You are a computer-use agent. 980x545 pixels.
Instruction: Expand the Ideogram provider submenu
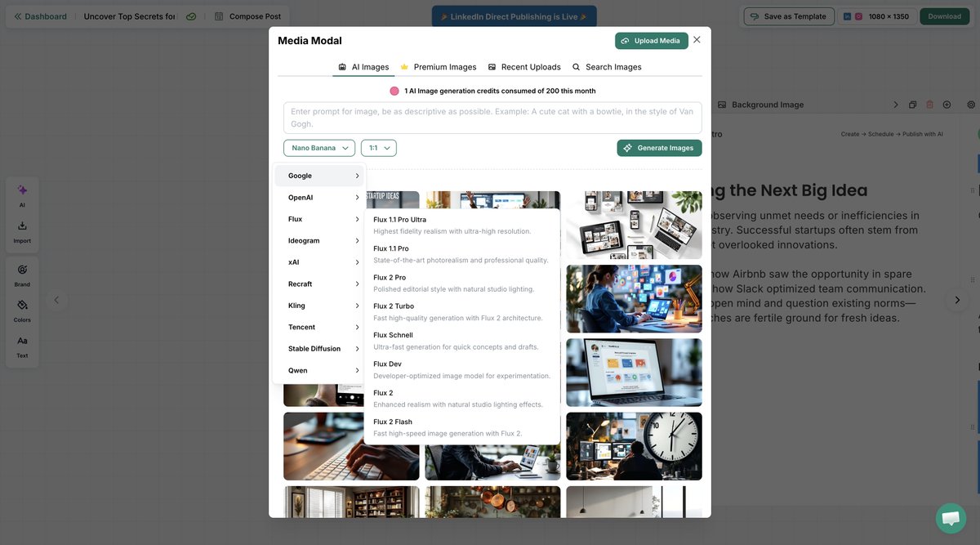click(x=319, y=240)
